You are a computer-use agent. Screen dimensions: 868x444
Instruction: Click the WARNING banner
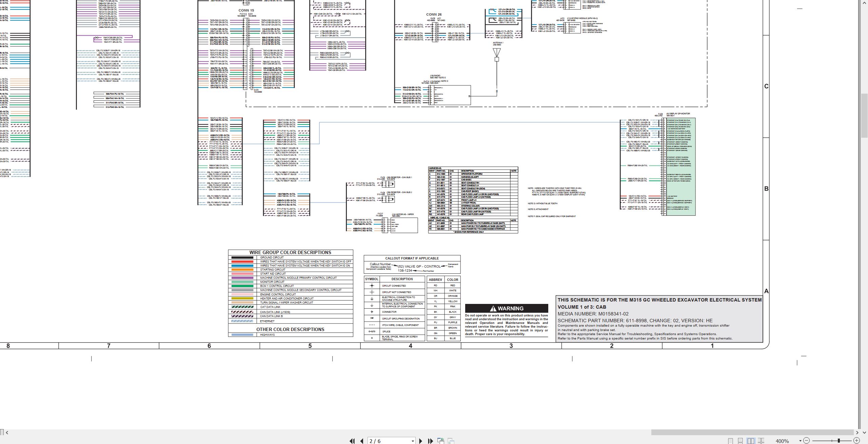[507, 308]
